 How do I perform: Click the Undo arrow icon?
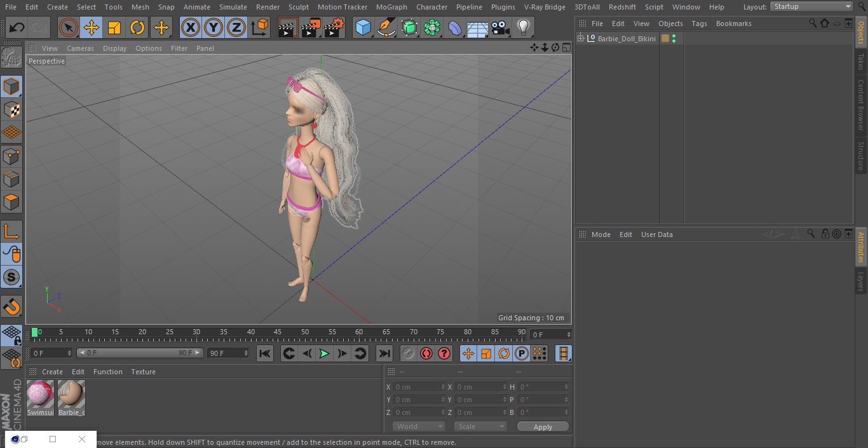pos(17,27)
